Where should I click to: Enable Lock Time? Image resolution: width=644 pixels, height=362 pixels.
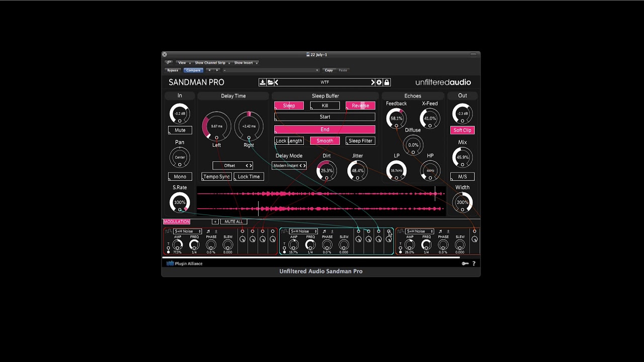click(x=249, y=176)
